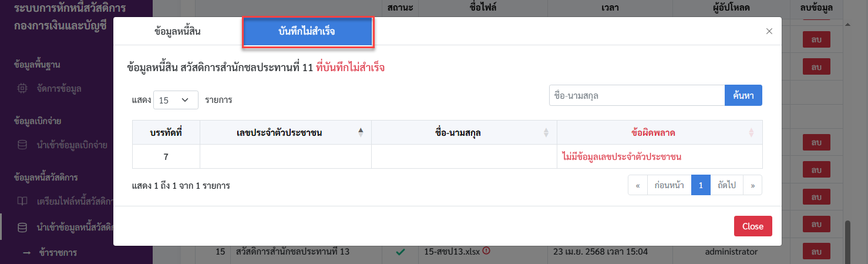Click the book icon beside เตรียมไฟล์หนี้สวัสดิการ
Image resolution: width=868 pixels, height=264 pixels.
22,201
